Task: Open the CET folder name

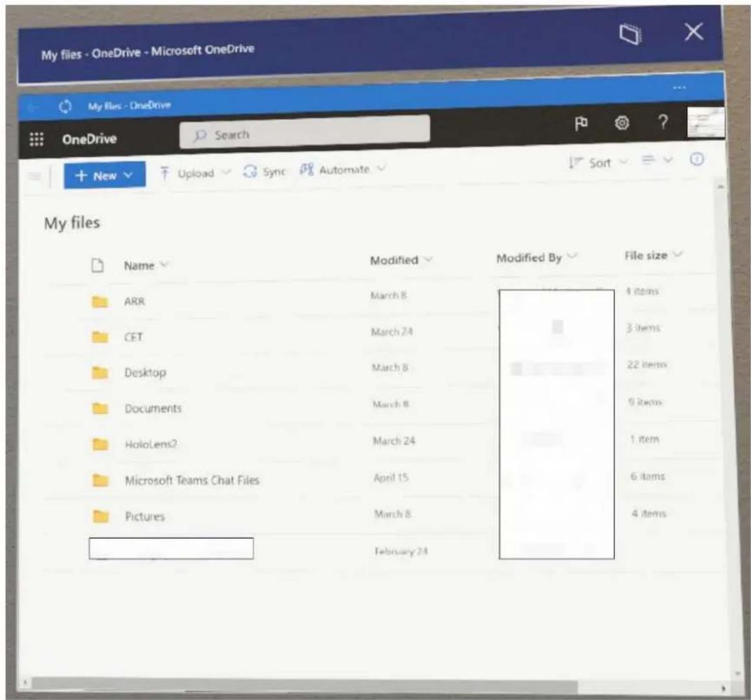Action: tap(134, 336)
